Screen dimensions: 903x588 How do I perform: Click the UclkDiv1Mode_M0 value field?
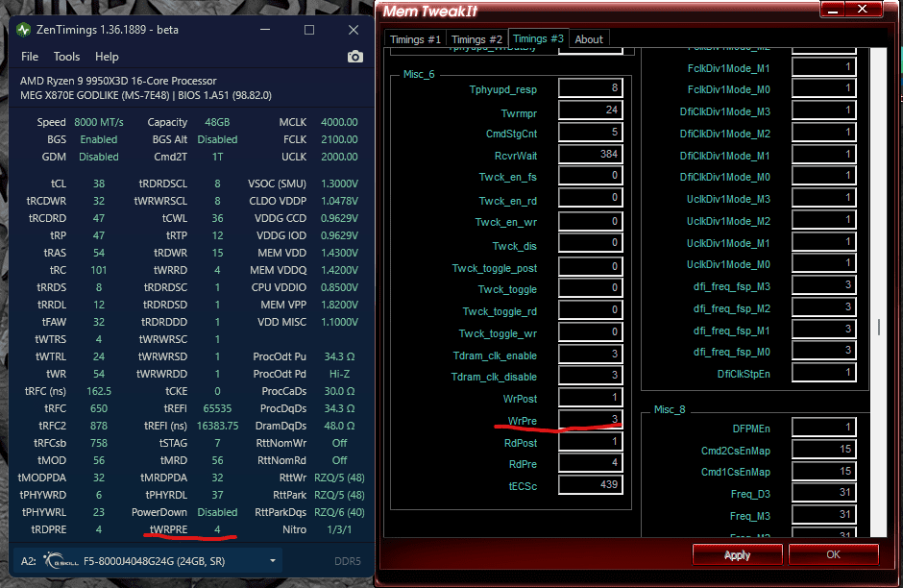[824, 263]
